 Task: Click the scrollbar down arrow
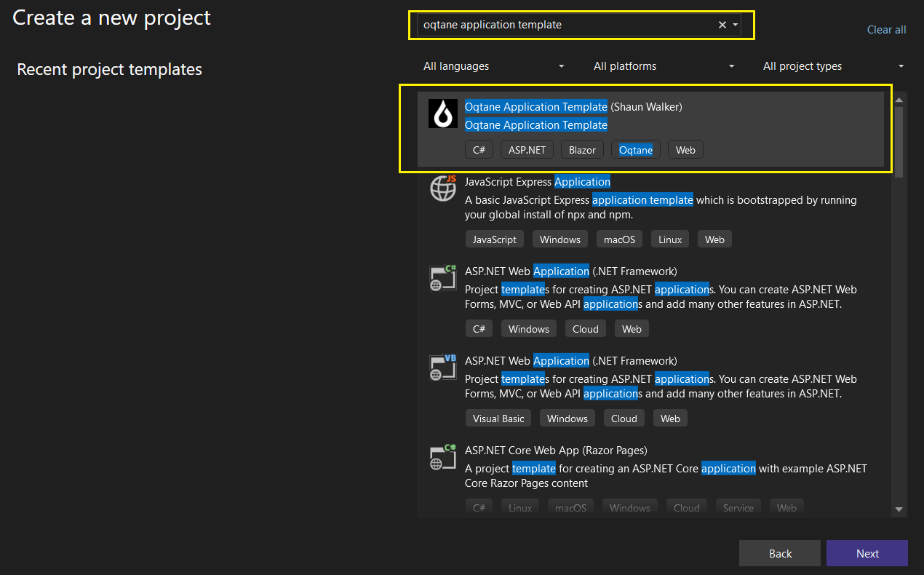pos(899,509)
